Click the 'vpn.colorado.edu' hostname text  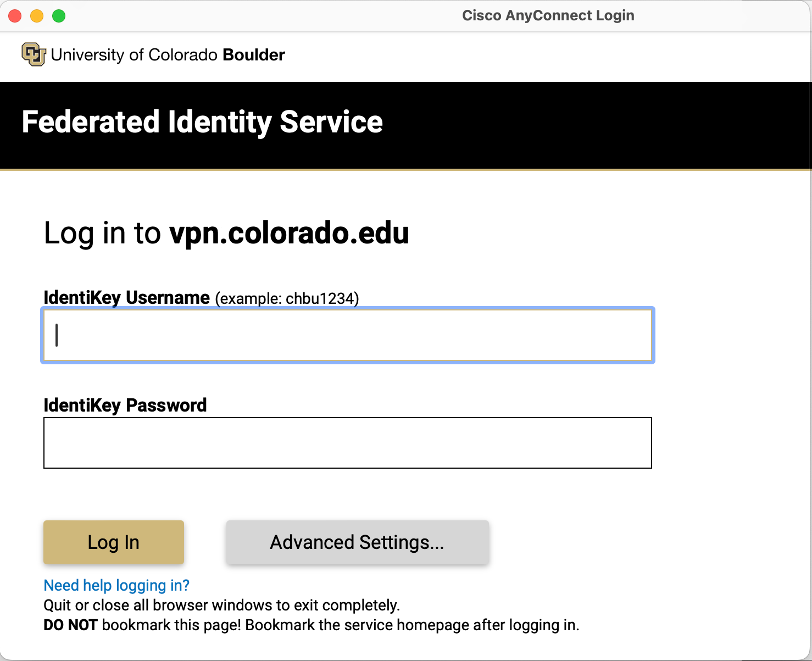tap(289, 233)
